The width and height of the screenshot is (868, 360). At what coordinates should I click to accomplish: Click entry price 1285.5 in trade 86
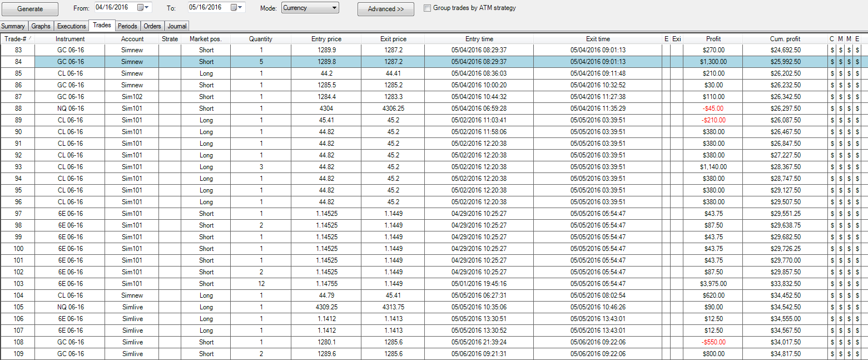[x=326, y=85]
